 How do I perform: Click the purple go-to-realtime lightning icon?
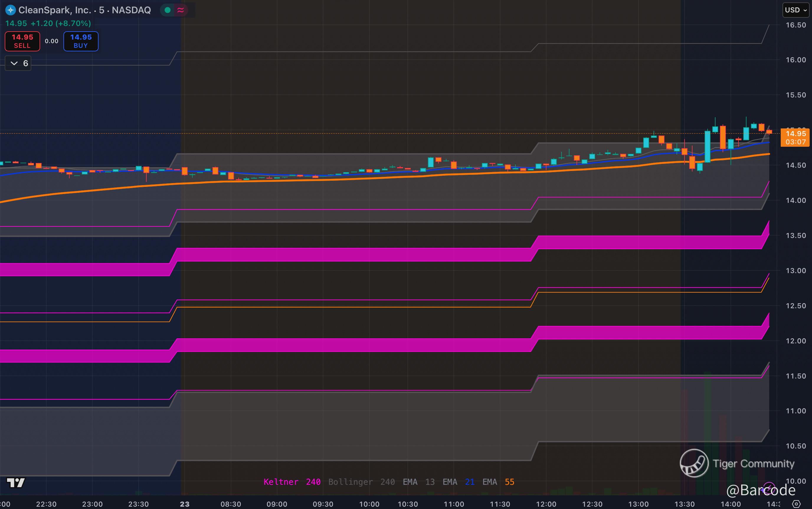click(769, 487)
